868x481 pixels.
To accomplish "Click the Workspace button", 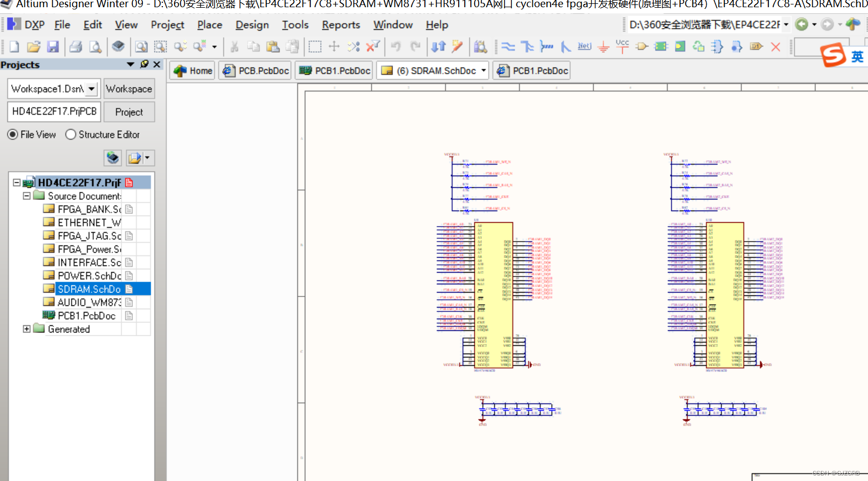I will 129,88.
